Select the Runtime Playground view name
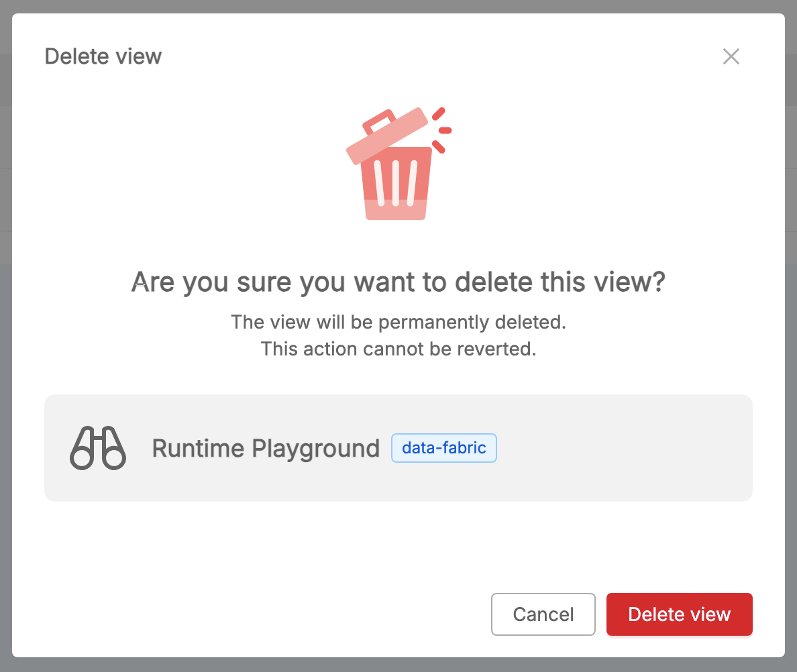 [266, 448]
